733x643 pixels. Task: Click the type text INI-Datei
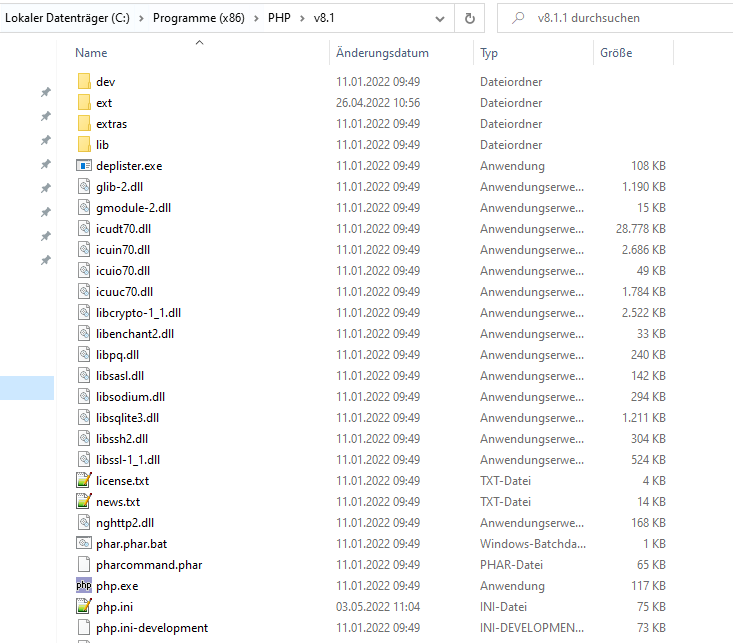pyautogui.click(x=503, y=607)
